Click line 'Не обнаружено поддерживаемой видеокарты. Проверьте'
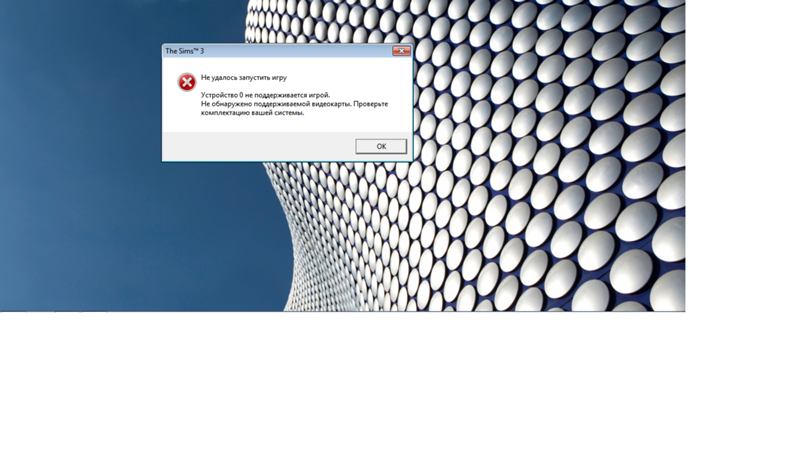800x450 pixels. point(294,104)
